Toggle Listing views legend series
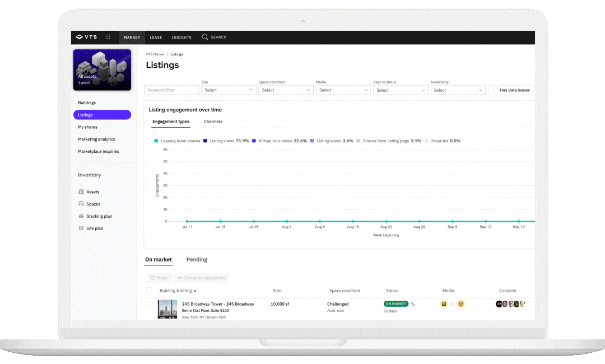605x364 pixels. point(226,141)
